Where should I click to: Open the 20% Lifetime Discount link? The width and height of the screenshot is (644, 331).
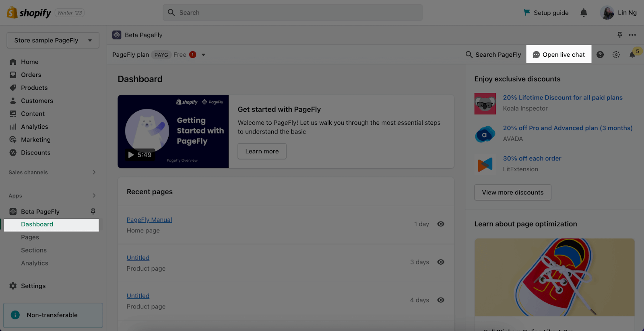[563, 98]
